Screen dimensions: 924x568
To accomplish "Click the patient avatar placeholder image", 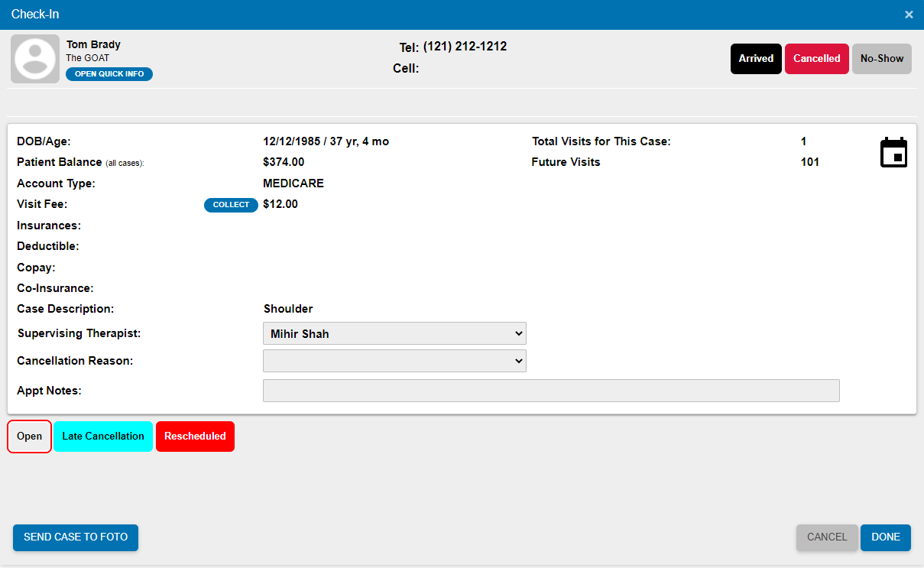I will pyautogui.click(x=34, y=58).
